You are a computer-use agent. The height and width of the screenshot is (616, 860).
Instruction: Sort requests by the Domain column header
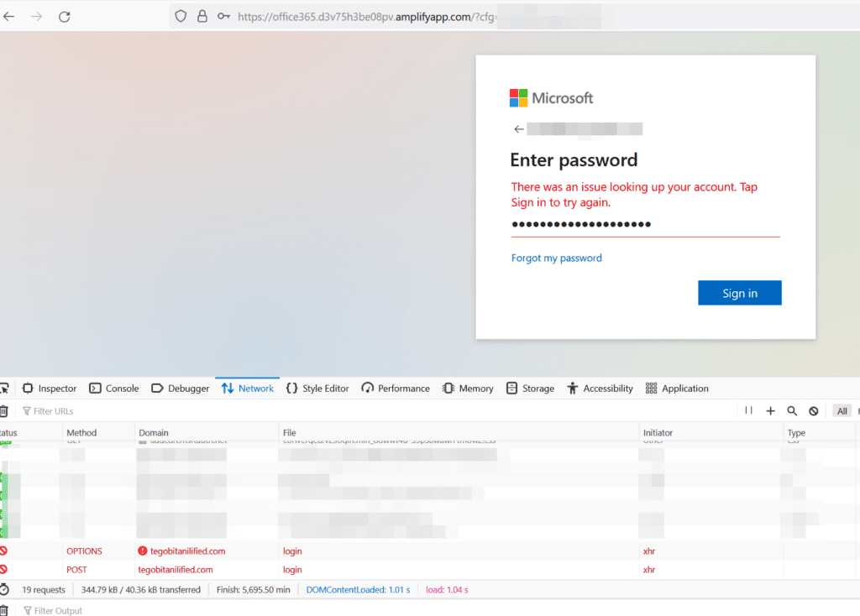pyautogui.click(x=154, y=433)
